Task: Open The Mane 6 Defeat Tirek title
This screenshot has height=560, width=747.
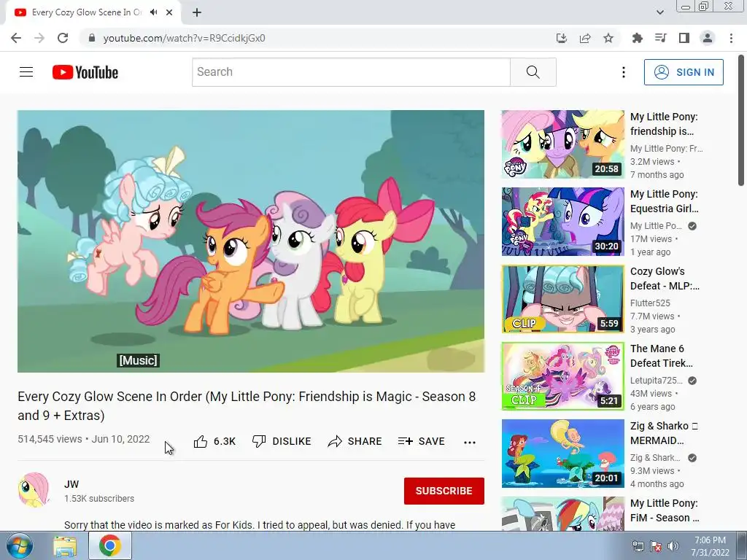Action: point(662,356)
